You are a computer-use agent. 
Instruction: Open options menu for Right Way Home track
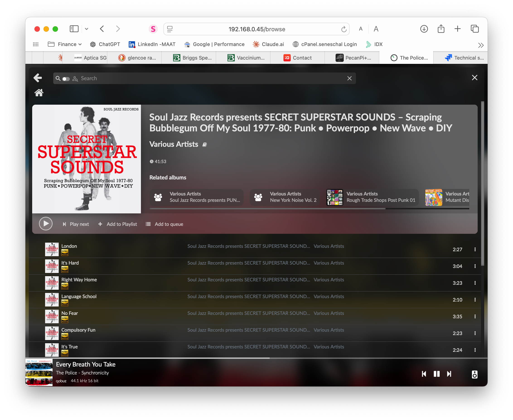pyautogui.click(x=475, y=283)
